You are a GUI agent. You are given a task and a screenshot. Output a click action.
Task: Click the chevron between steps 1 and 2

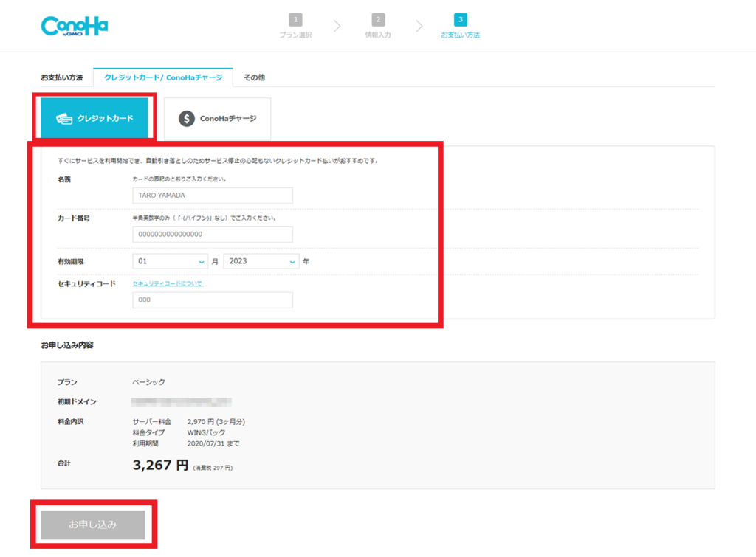click(337, 27)
